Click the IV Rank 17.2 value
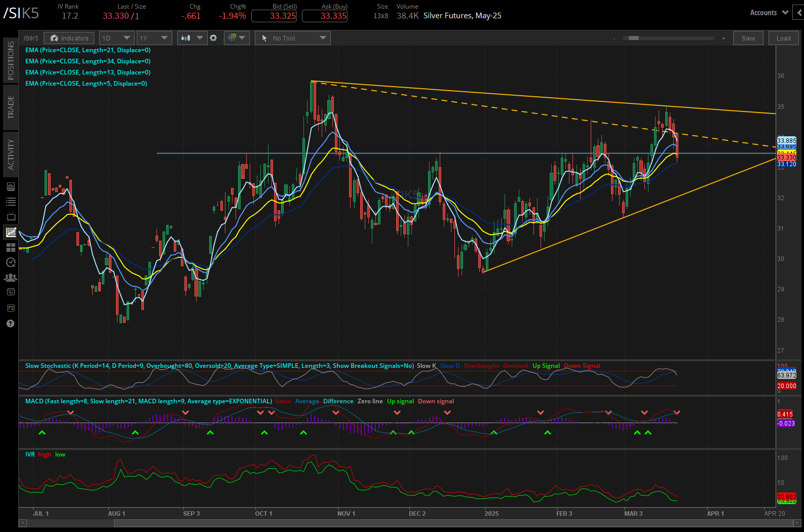The height and width of the screenshot is (532, 804). pyautogui.click(x=70, y=16)
